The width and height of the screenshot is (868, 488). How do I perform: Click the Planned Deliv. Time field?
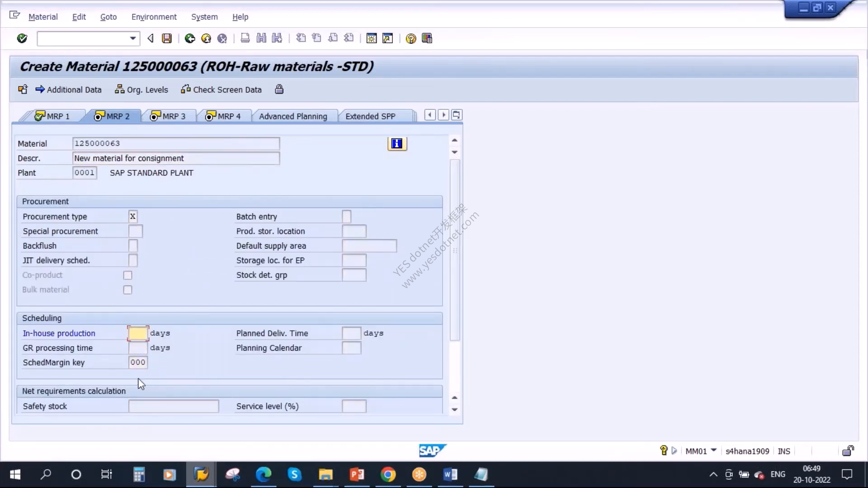pos(351,333)
